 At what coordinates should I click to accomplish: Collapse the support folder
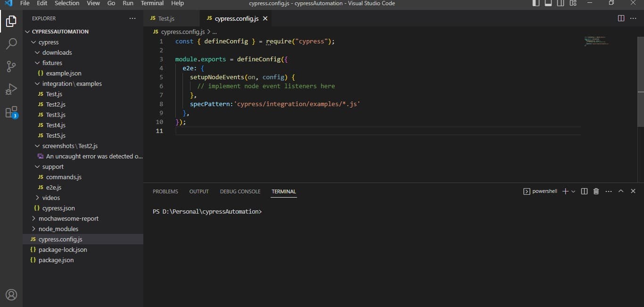tap(83, 166)
